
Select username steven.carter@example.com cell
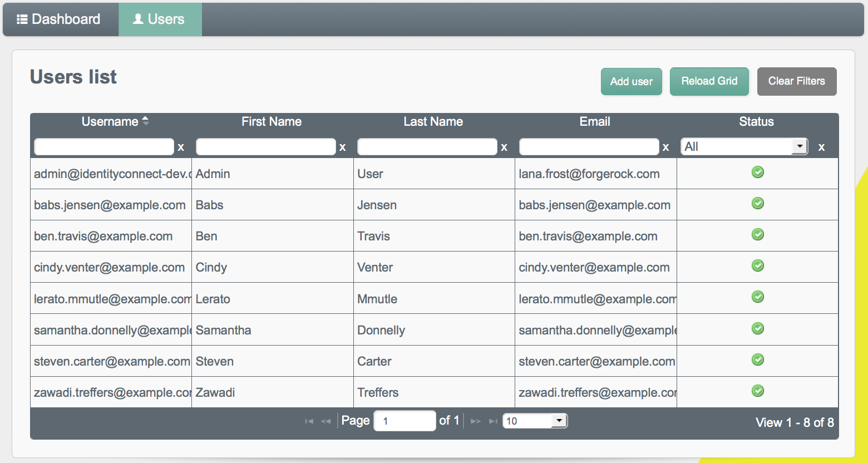111,361
